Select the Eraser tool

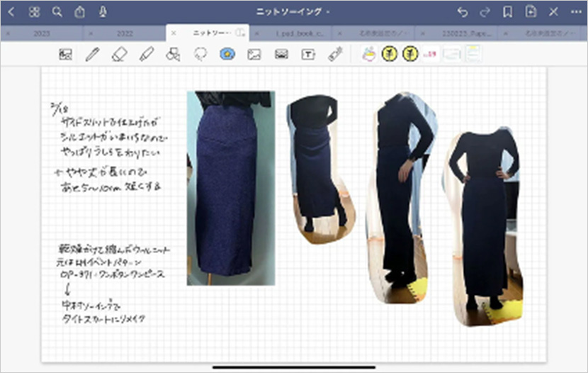(x=120, y=55)
